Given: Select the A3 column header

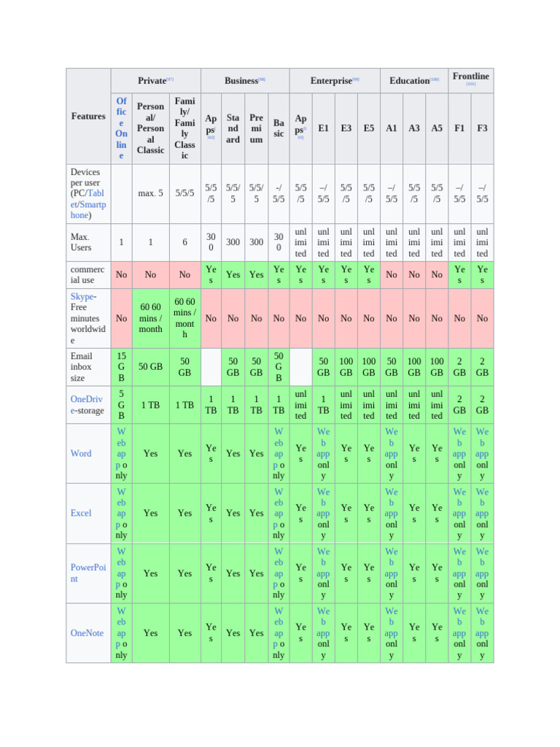Looking at the screenshot, I should (414, 128).
